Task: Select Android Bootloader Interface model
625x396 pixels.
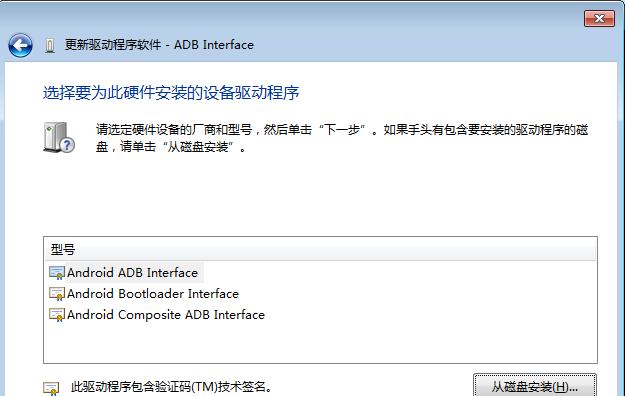Action: coord(153,294)
